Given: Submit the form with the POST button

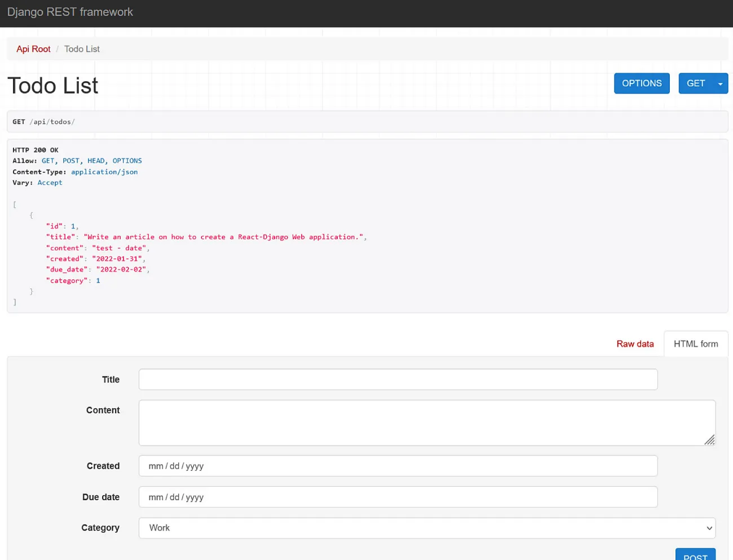Looking at the screenshot, I should point(695,556).
